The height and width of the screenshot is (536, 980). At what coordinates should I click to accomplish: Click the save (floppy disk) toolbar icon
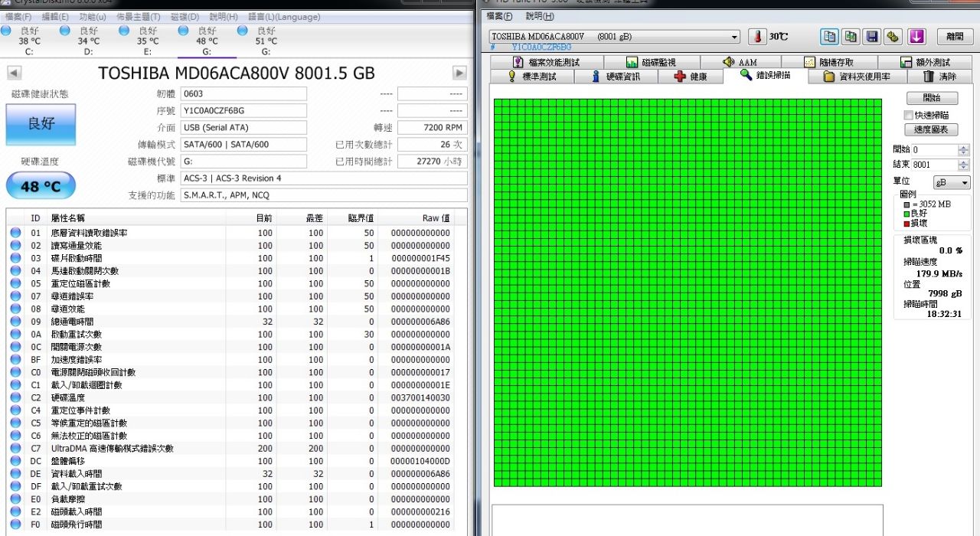click(871, 37)
